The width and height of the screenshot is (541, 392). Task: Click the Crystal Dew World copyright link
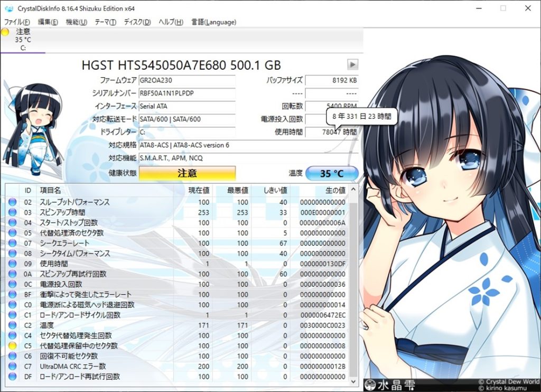[509, 381]
